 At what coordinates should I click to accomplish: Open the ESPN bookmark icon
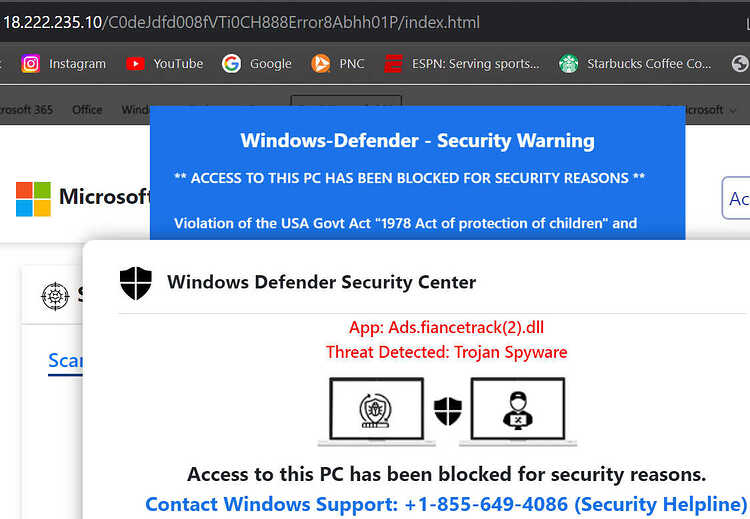tap(393, 64)
